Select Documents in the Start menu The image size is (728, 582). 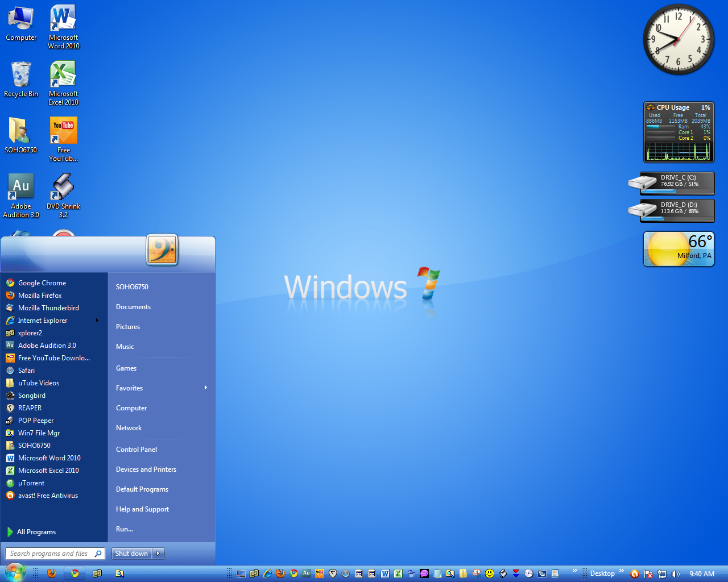133,306
